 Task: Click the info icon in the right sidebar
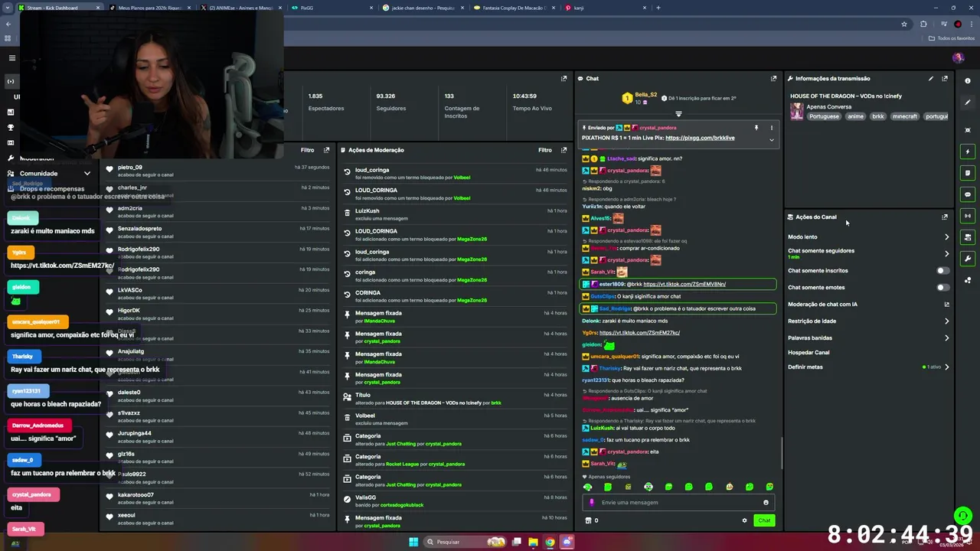pos(968,81)
